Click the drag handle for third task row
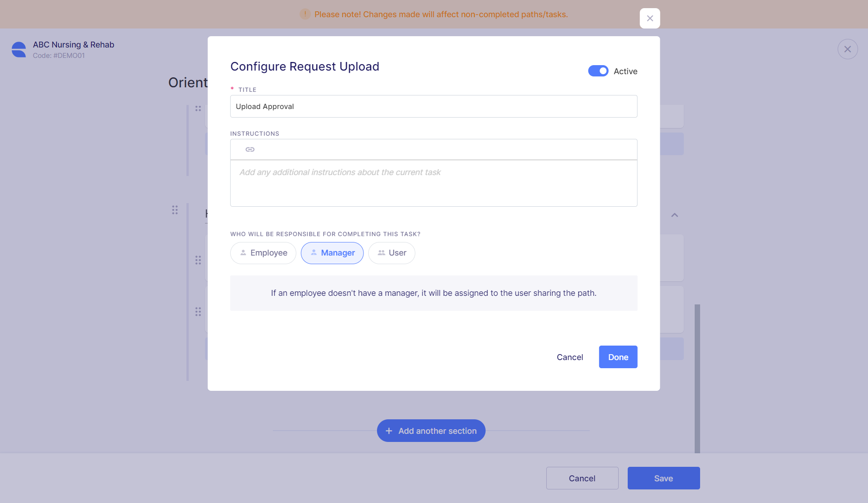The width and height of the screenshot is (868, 503). click(198, 260)
